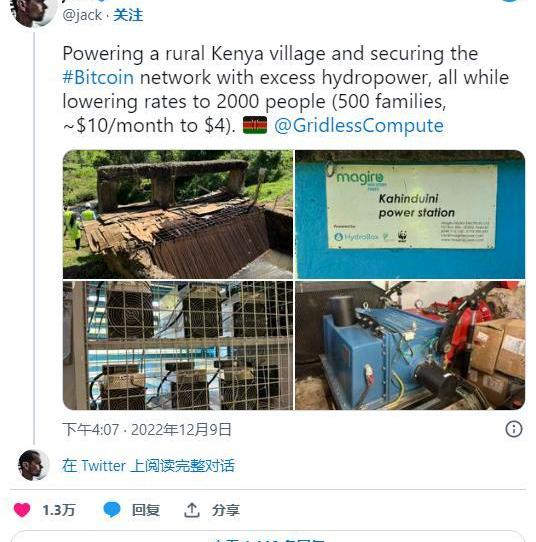
Task: Open the #Bitcoin hashtag link
Action: [x=98, y=77]
